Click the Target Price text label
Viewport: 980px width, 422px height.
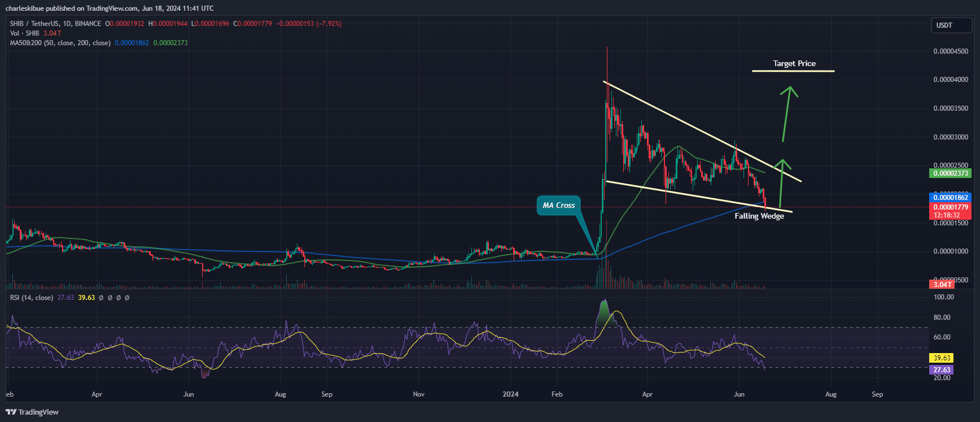click(794, 63)
